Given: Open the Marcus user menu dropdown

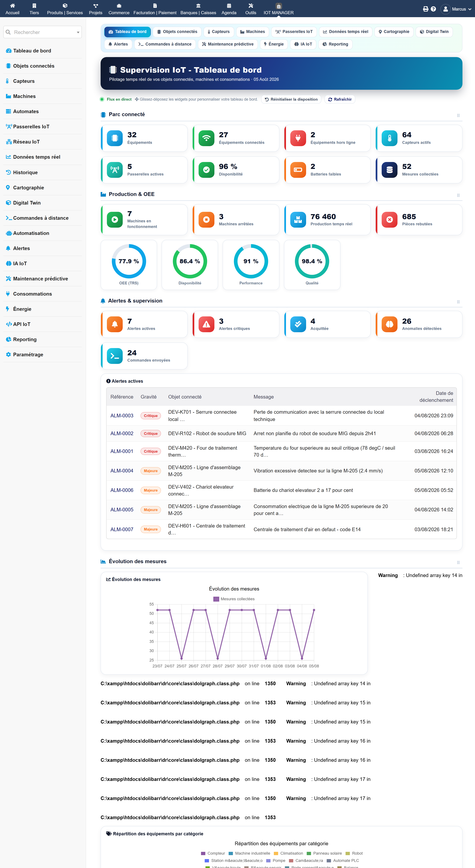Looking at the screenshot, I should point(457,9).
